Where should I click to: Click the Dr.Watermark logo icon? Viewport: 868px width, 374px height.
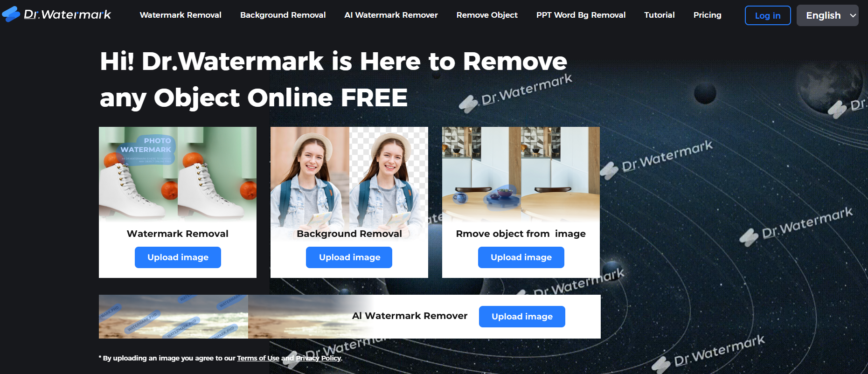pos(11,14)
